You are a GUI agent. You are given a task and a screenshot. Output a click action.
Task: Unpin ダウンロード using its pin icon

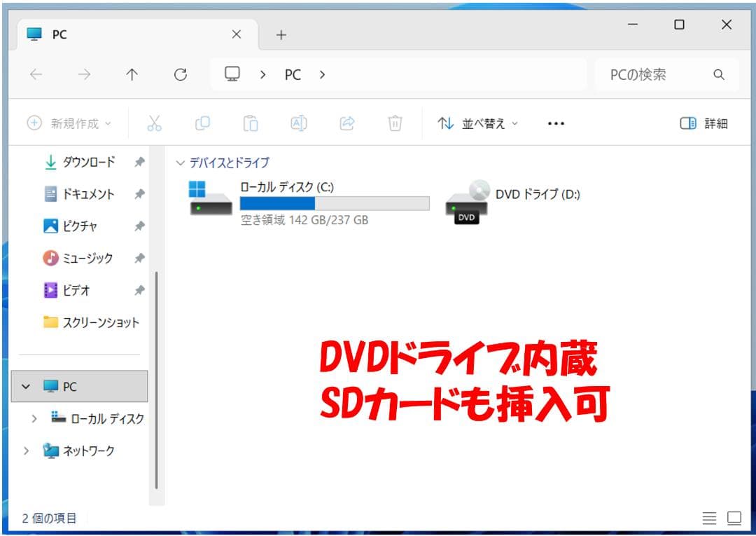(x=139, y=162)
